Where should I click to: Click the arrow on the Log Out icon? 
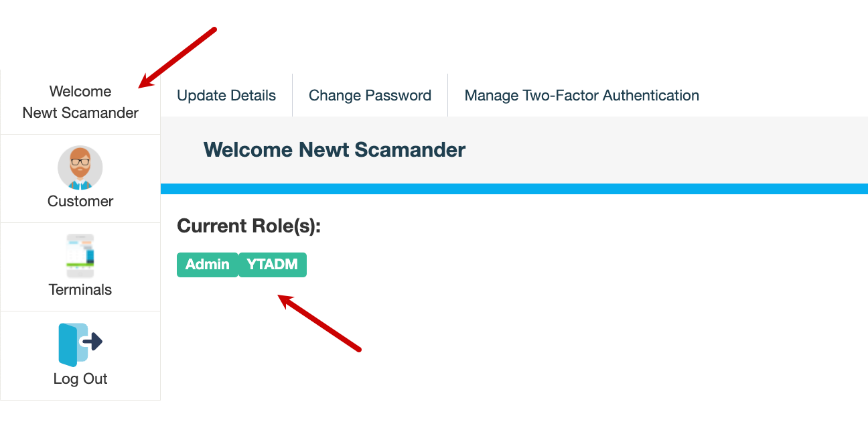click(92, 342)
